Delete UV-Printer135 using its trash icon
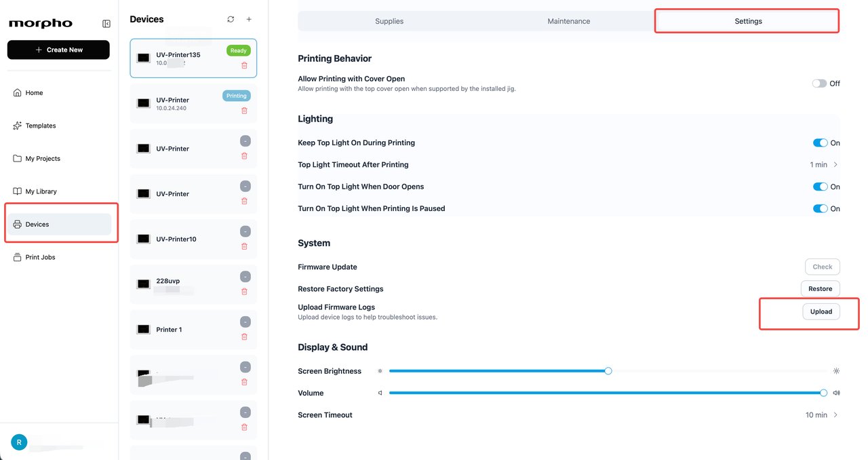 244,65
